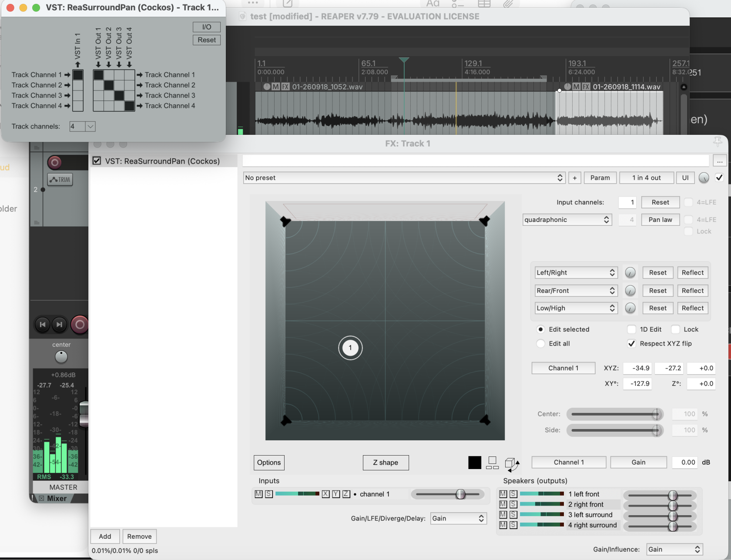Toggle the FX bypass checkbox next to UI
This screenshot has width=731, height=560.
click(719, 178)
